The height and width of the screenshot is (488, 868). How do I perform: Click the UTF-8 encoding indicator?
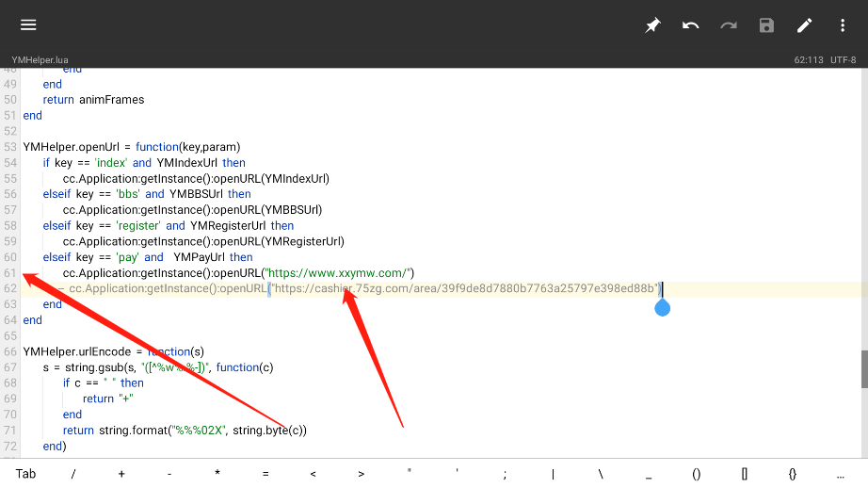(843, 59)
